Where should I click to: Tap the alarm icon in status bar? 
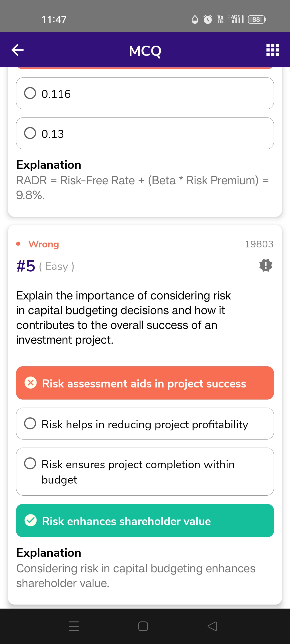pyautogui.click(x=208, y=19)
